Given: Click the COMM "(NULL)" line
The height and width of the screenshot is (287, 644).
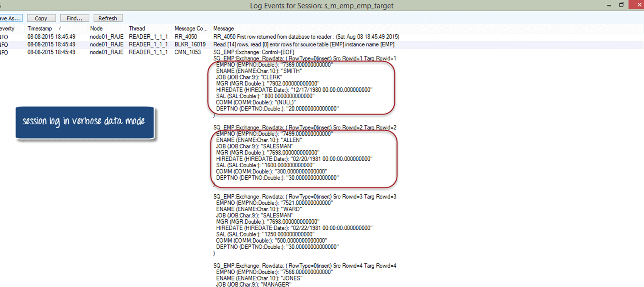Looking at the screenshot, I should click(x=256, y=102).
